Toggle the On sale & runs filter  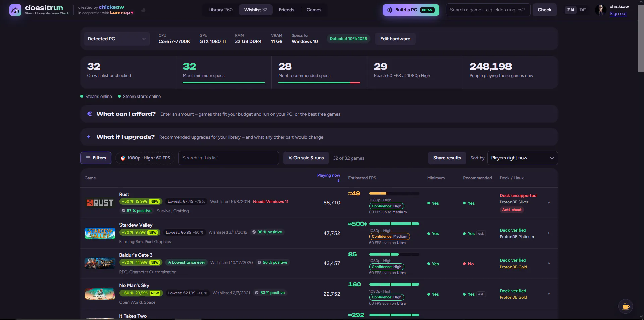pos(306,158)
